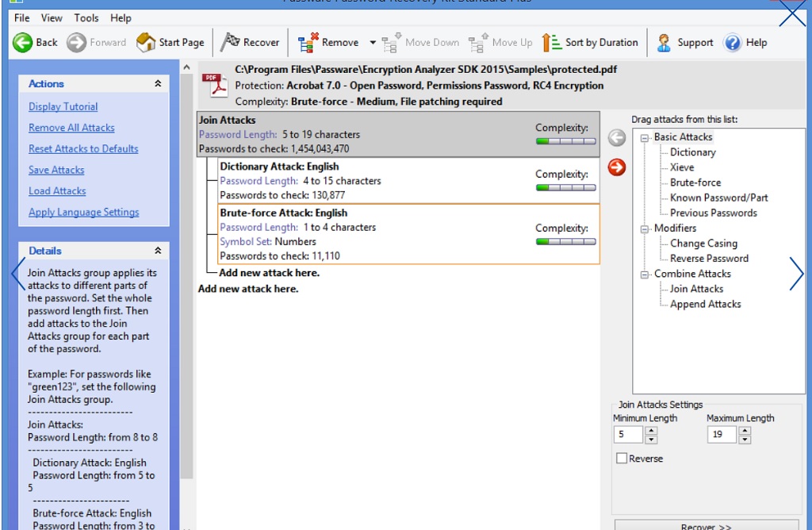Click the blue Help question mark icon
Viewport: 812px width, 530px height.
(x=733, y=43)
